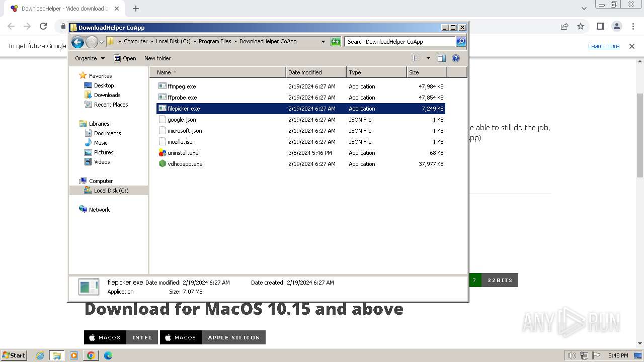
Task: Select uninstall.exe file icon
Action: click(x=163, y=153)
